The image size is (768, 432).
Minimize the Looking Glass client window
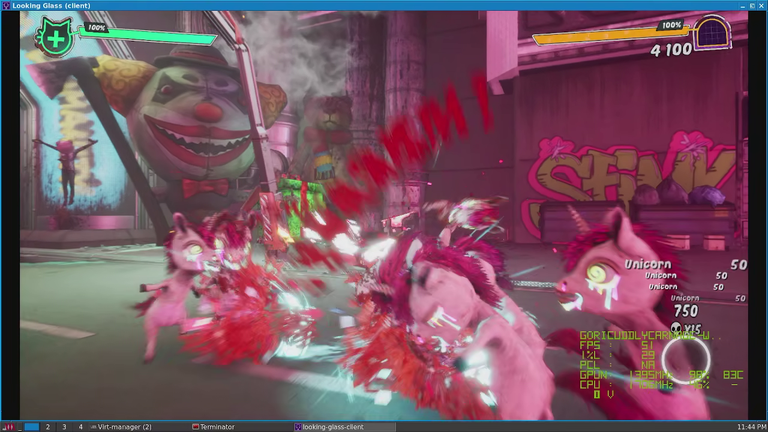point(743,5)
